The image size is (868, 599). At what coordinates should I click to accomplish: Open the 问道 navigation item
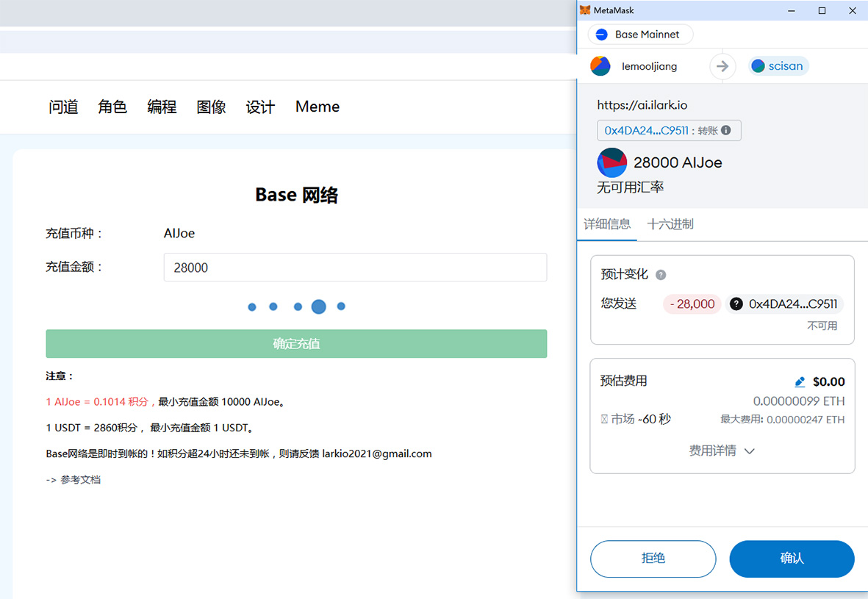click(x=64, y=107)
